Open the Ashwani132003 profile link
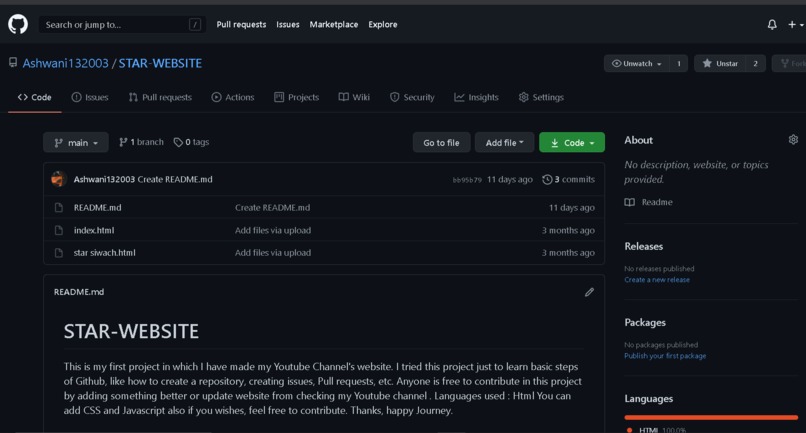Screen dimensions: 806x433 [x=65, y=63]
